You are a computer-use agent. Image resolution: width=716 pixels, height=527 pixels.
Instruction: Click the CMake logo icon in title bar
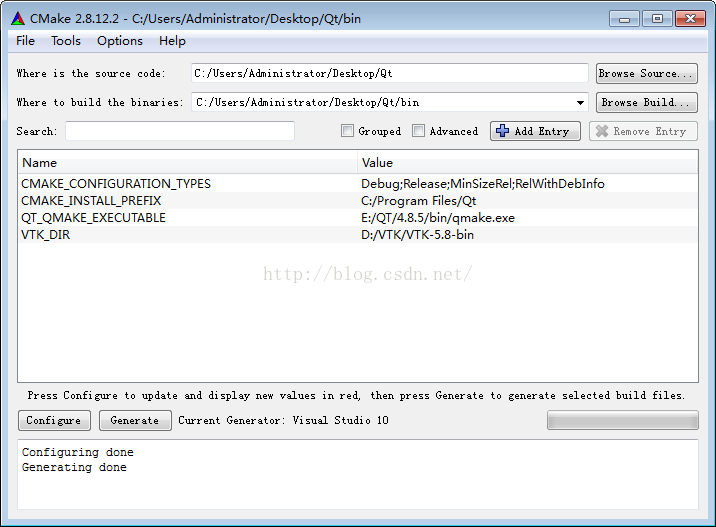pyautogui.click(x=18, y=19)
